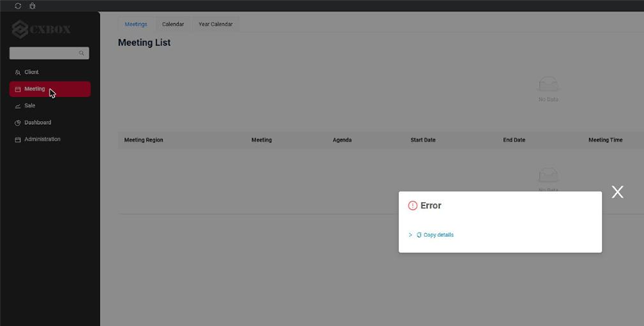Click the red error exclamation icon
644x326 pixels.
(x=413, y=206)
